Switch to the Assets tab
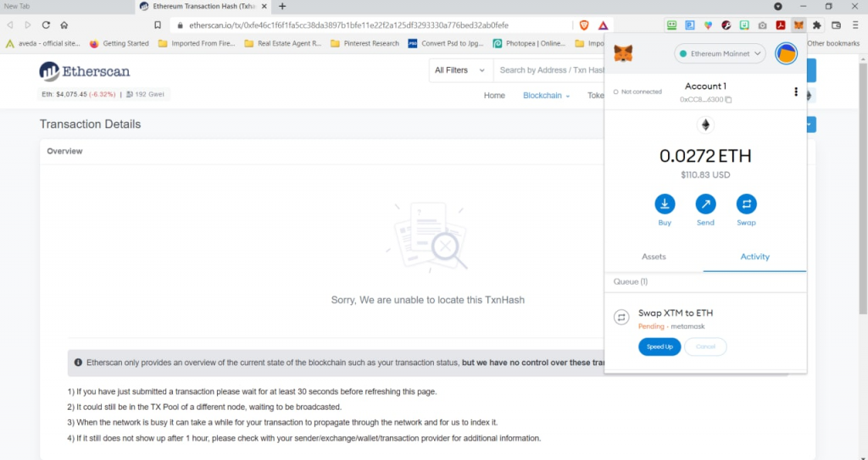The height and width of the screenshot is (460, 868). coord(654,257)
